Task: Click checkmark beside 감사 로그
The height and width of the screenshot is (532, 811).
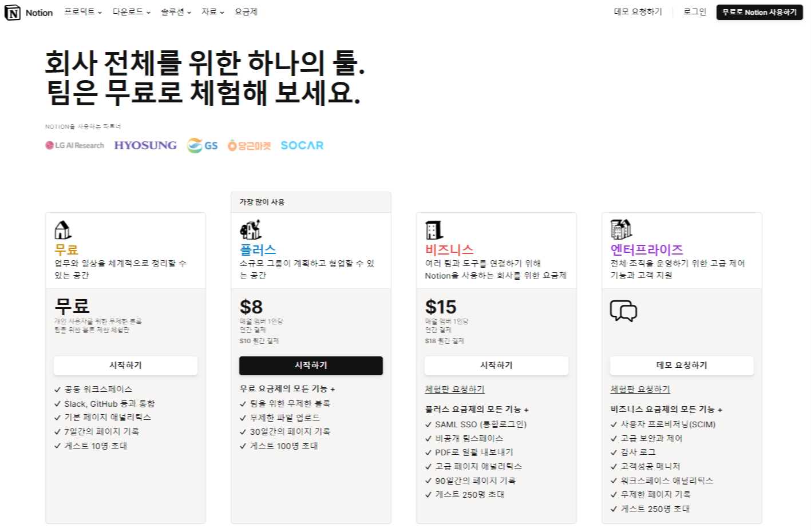Action: click(x=614, y=452)
